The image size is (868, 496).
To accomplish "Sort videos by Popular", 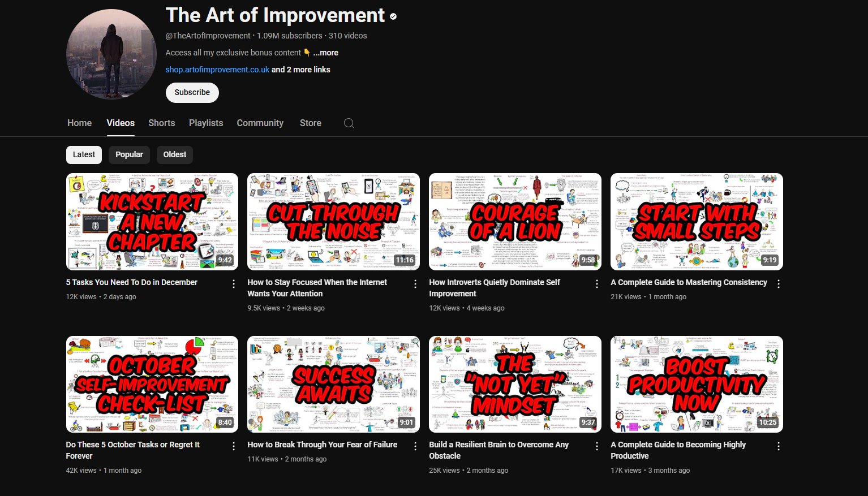I will (x=129, y=154).
